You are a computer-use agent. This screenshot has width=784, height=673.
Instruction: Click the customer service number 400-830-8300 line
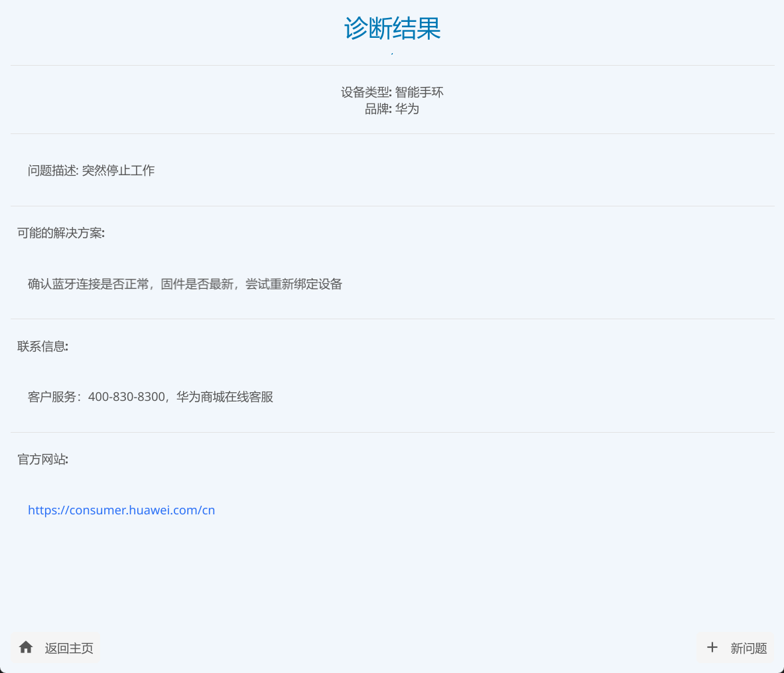151,397
